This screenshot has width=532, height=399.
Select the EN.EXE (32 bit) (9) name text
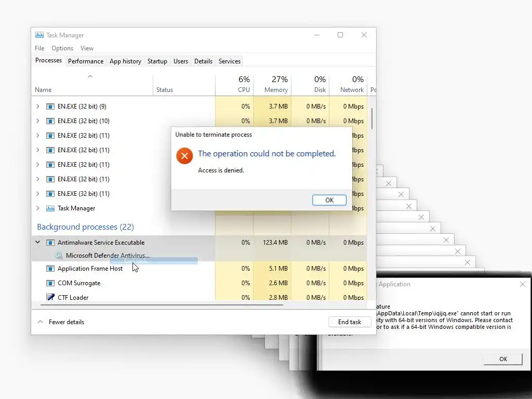tap(82, 107)
